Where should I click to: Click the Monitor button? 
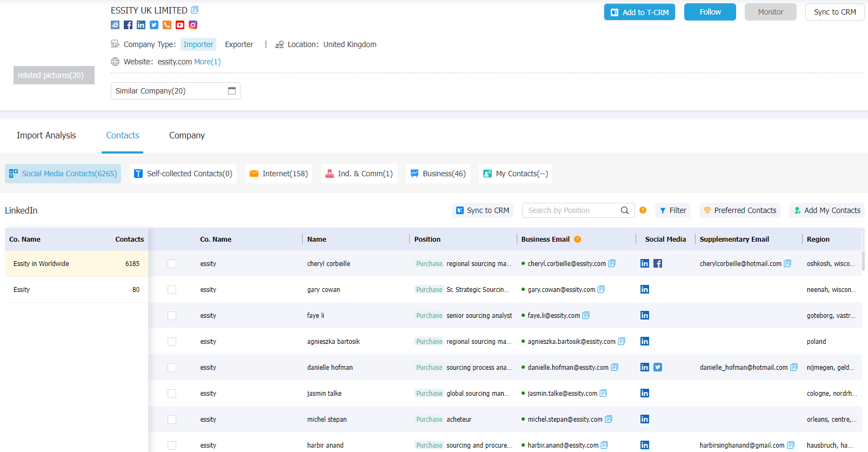(771, 12)
